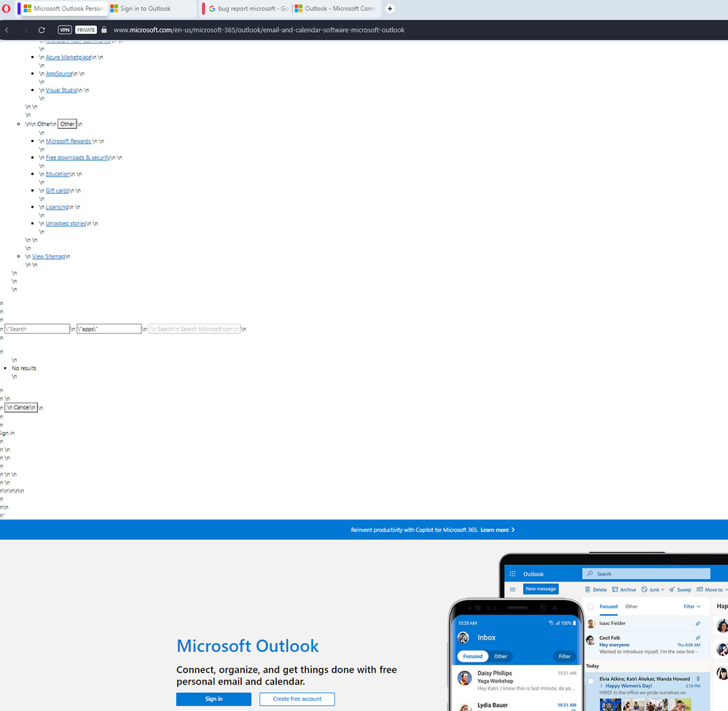Click the phone Inbox avatar icon
The image size is (728, 711).
click(463, 637)
